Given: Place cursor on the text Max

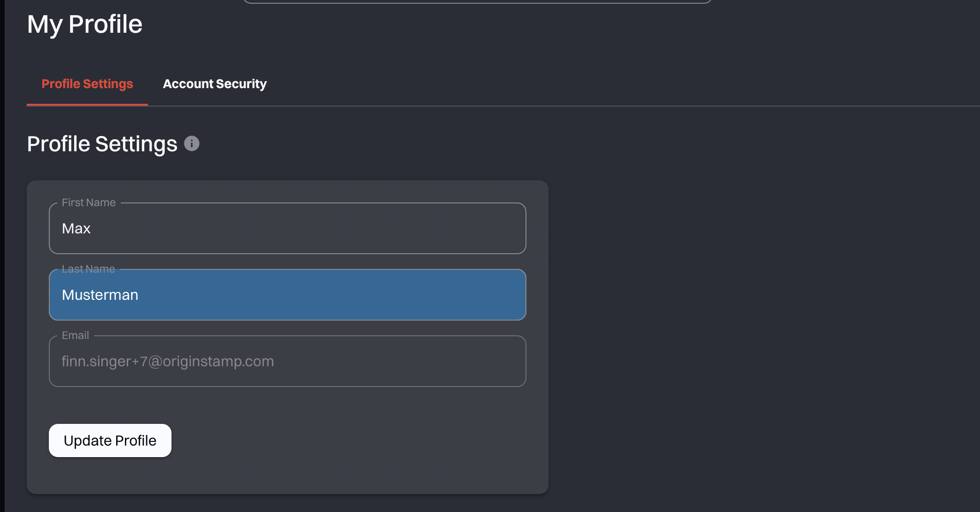Looking at the screenshot, I should click(76, 229).
